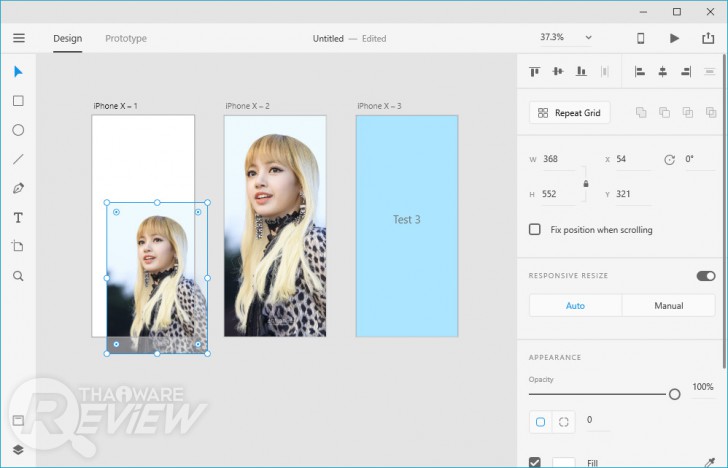Choose the Select arrow tool
The height and width of the screenshot is (468, 728).
coord(18,72)
